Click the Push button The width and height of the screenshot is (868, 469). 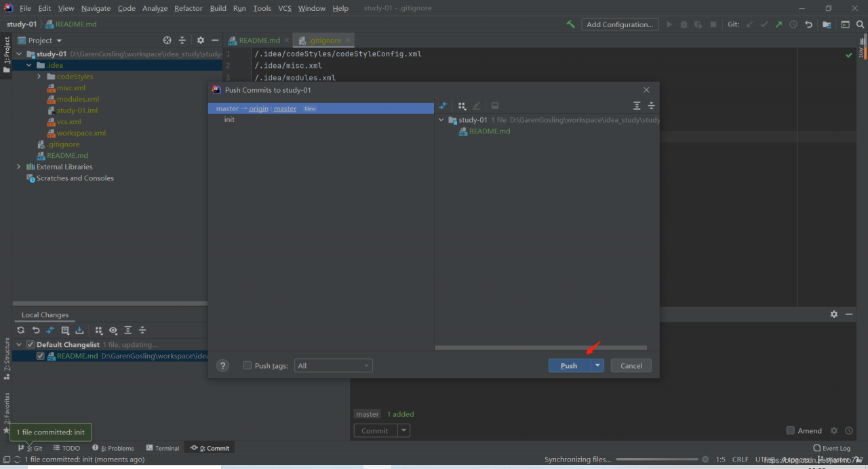(570, 365)
